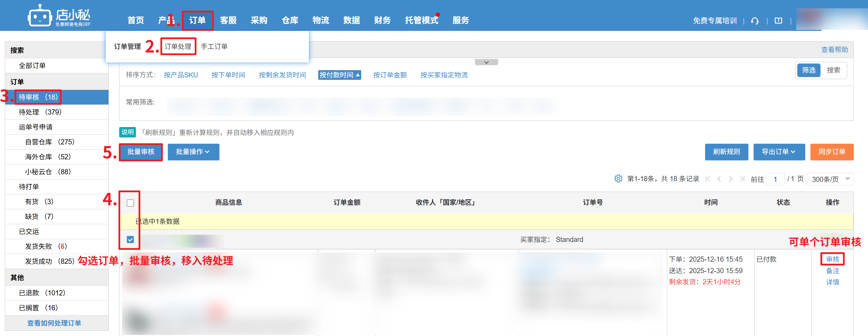Image resolution: width=868 pixels, height=336 pixels.
Task: Go to the next page arrow
Action: click(x=731, y=179)
